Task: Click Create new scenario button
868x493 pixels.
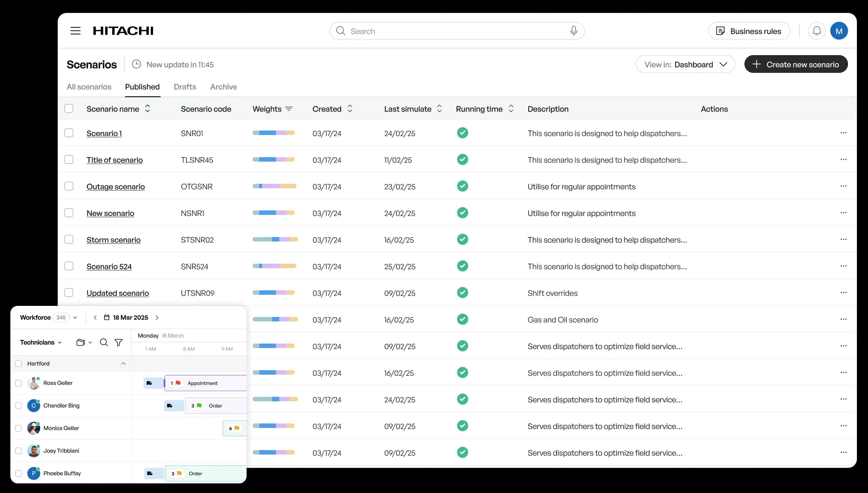Action: pyautogui.click(x=796, y=64)
